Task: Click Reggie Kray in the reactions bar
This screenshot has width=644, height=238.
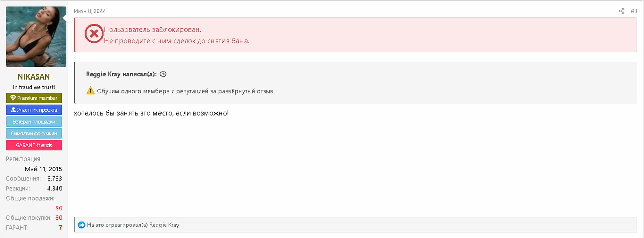Action: tap(164, 225)
